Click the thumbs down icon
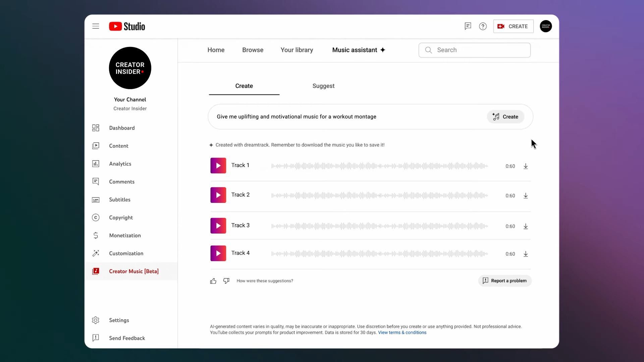This screenshot has height=362, width=644. [226, 281]
